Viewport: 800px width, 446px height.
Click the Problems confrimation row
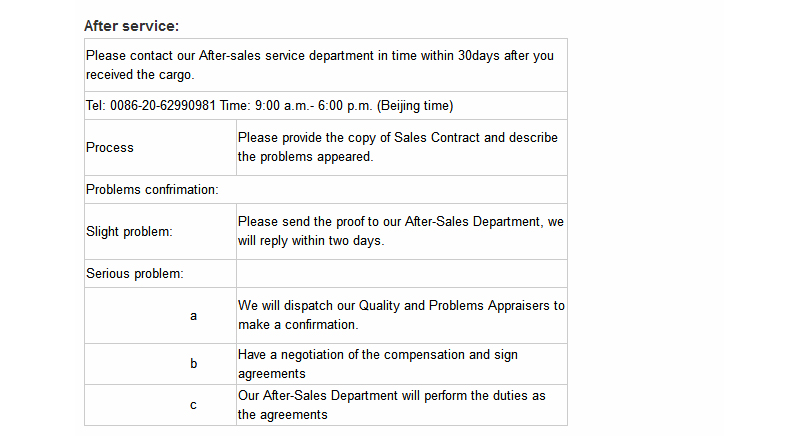326,189
